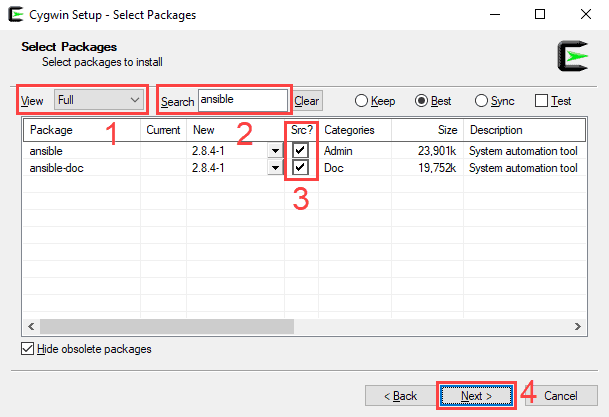Click the large Cygwin logo at top right

click(x=573, y=56)
